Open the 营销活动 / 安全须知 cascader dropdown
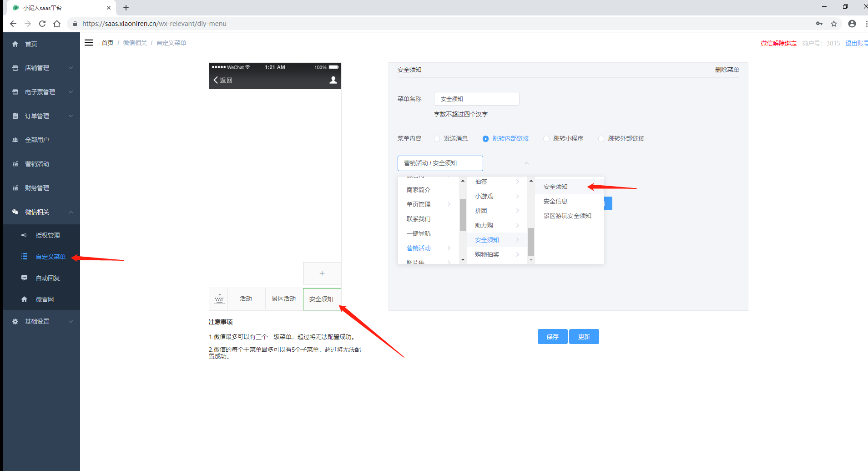The image size is (868, 471). [440, 163]
